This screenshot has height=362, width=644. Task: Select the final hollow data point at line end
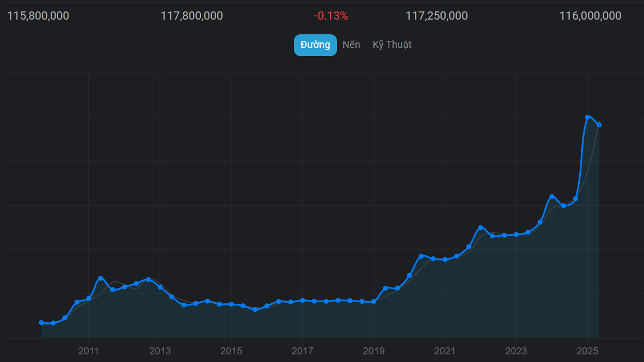tap(599, 125)
